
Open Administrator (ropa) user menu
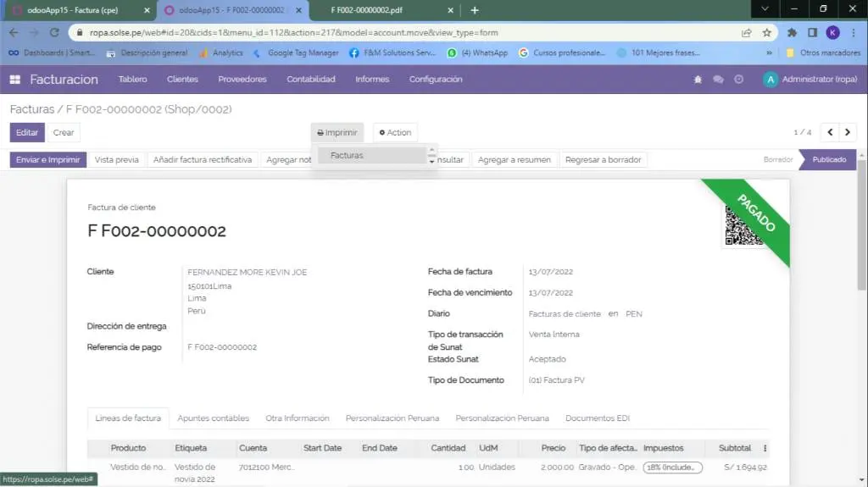coord(809,80)
